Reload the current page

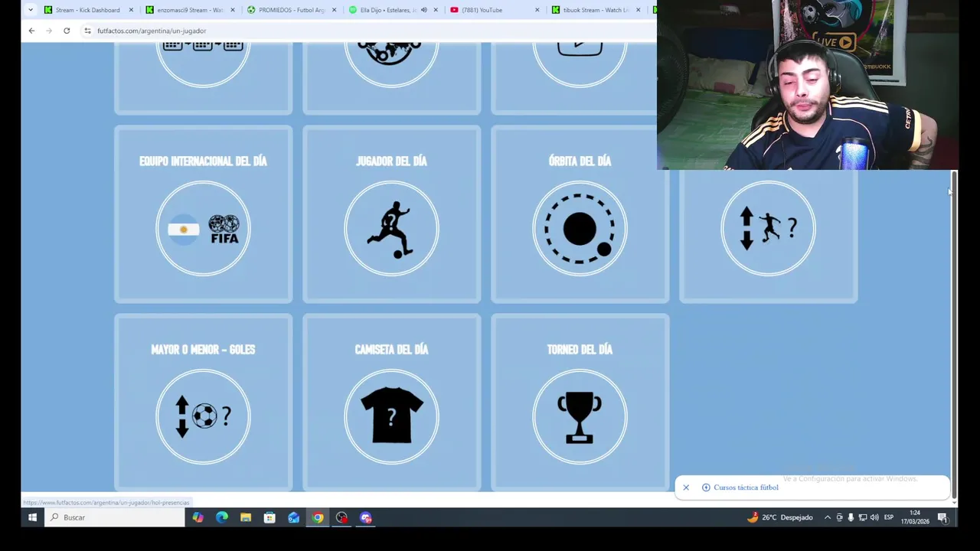point(67,31)
